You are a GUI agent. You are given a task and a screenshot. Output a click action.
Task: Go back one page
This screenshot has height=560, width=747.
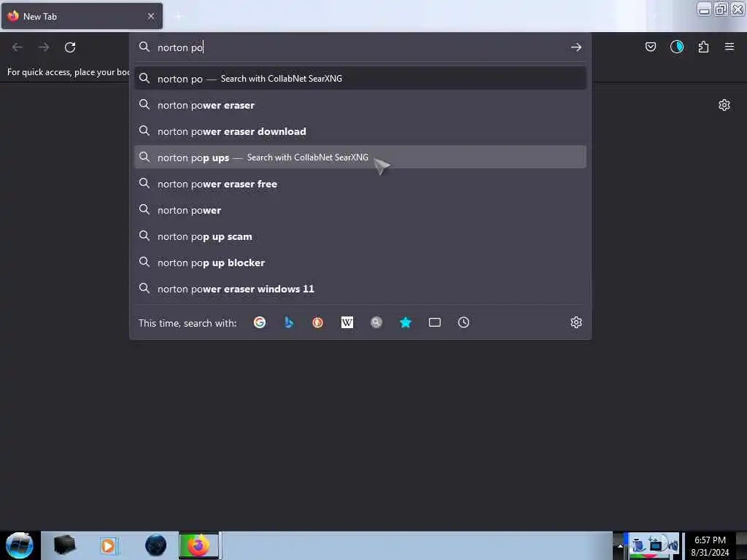[18, 47]
